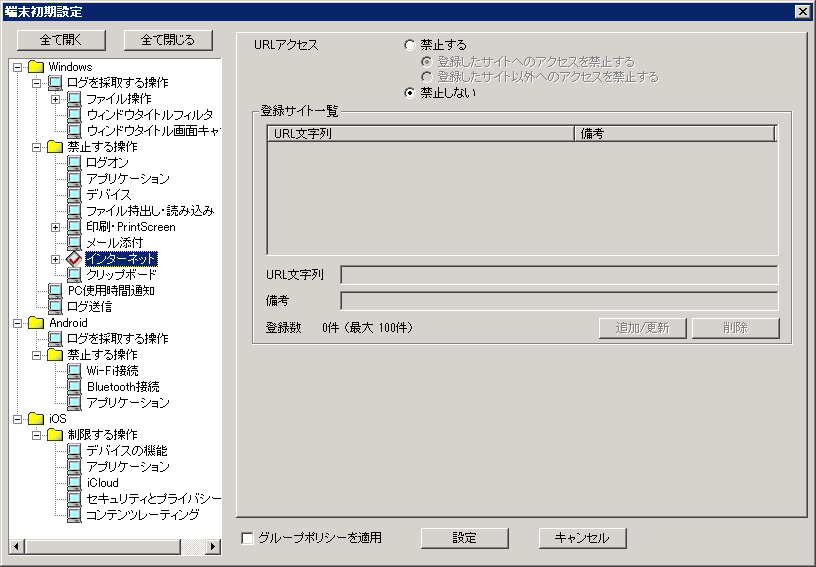This screenshot has width=816, height=567.
Task: Click the monitor icon next to デバイス
Action: tap(74, 195)
